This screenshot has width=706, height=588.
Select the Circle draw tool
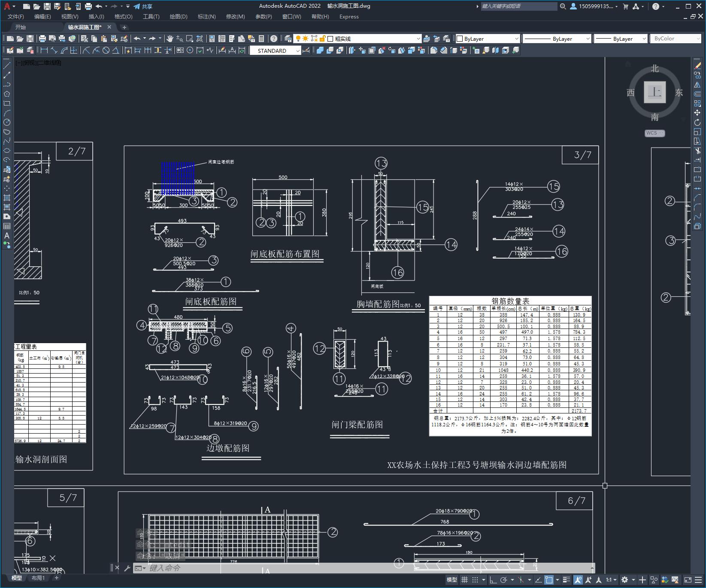click(x=7, y=122)
